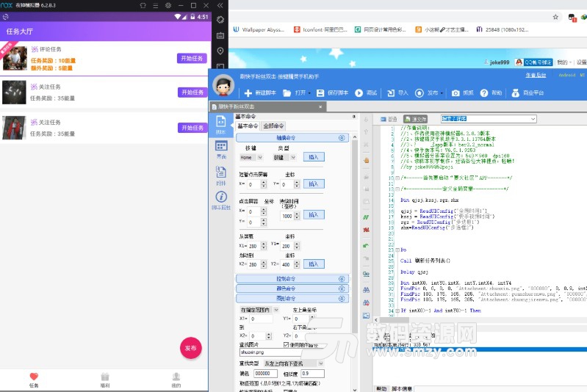Collapse the 图形命令 section
Image resolution: width=587 pixels, height=392 pixels.
click(x=292, y=299)
